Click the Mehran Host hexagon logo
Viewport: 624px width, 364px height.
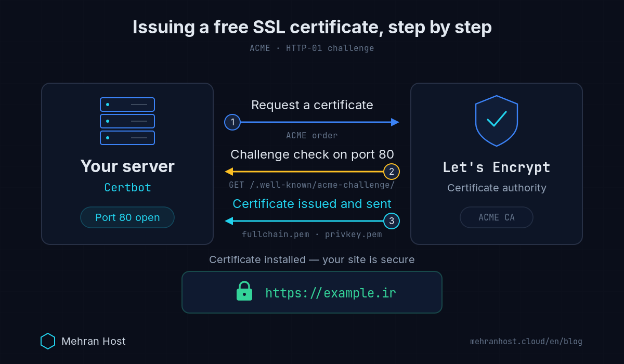click(x=48, y=341)
